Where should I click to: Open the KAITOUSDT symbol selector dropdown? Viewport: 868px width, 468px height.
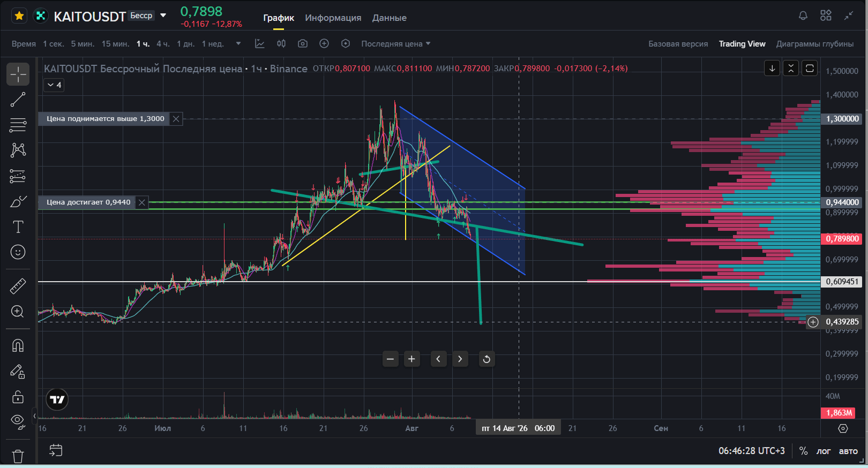point(163,16)
